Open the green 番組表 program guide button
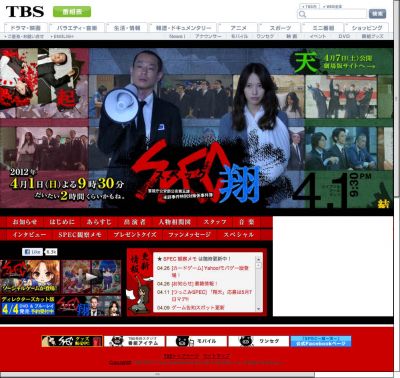Screen dimensions: 400x378 (72, 12)
